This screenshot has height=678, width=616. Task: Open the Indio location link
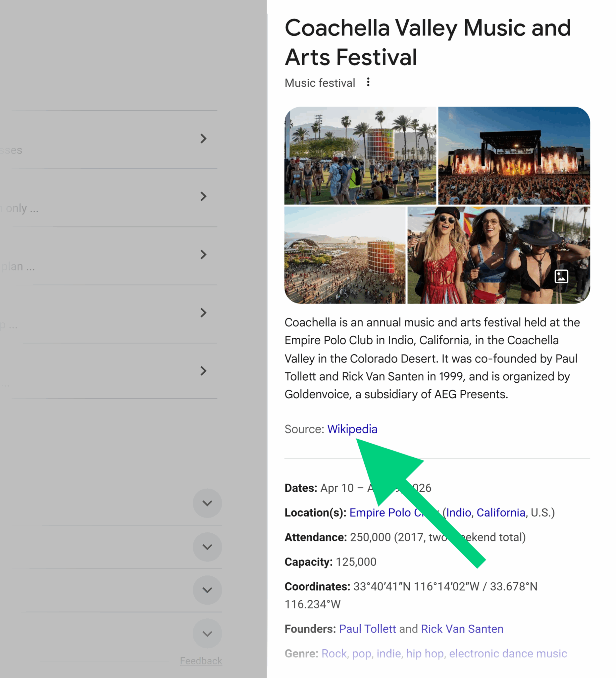[459, 512]
